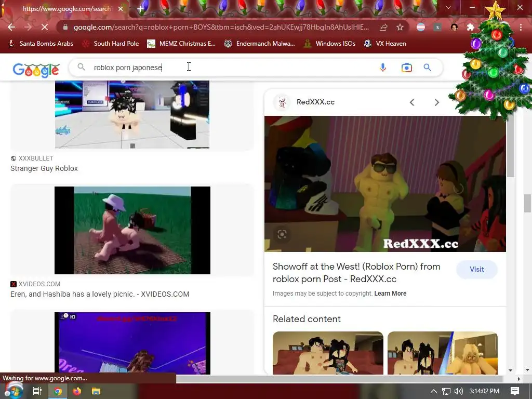Open the Chrome profile avatar
This screenshot has width=532, height=399.
point(454,27)
